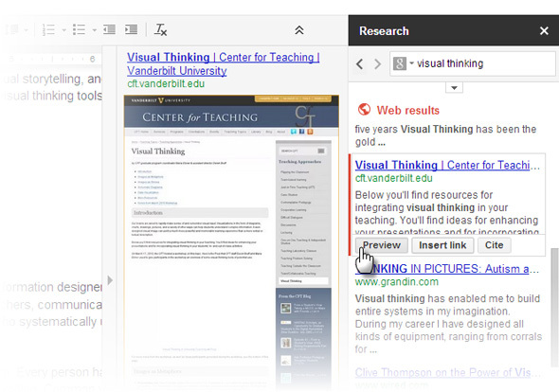
Task: Click the numbered list icon
Action: coord(48,30)
